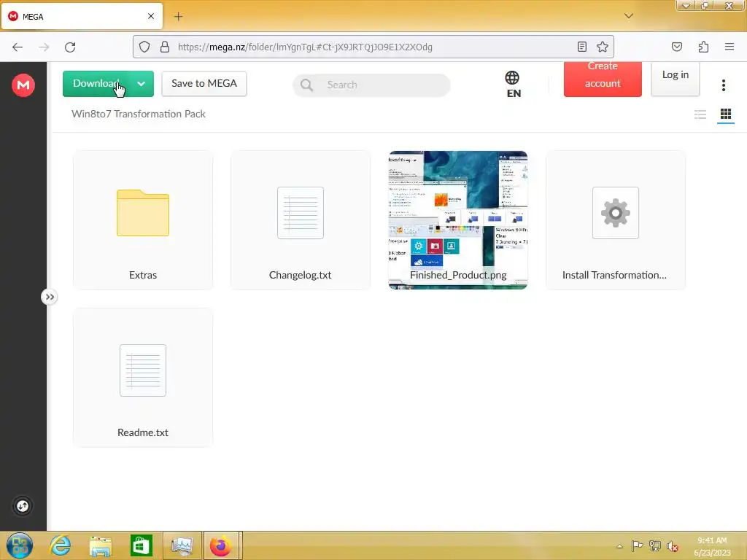This screenshot has width=747, height=560.
Task: Click the MEGA logo in sidebar
Action: point(23,85)
